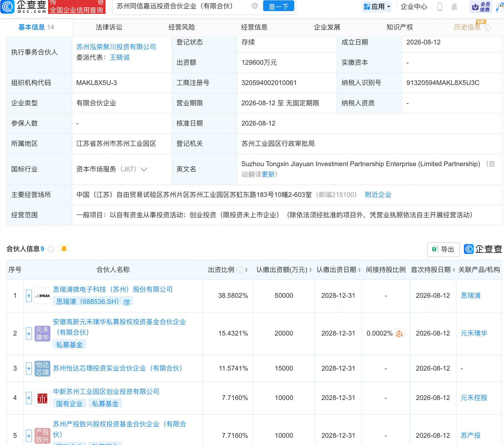Open 元禾控股 related institution link
The width and height of the screenshot is (504, 445).
pyautogui.click(x=474, y=398)
